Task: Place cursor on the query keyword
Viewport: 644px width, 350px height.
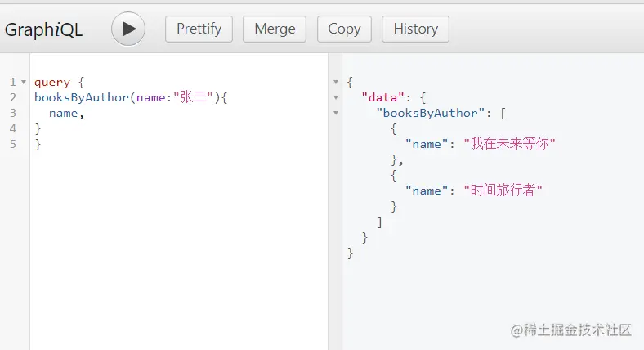Action: [x=51, y=83]
